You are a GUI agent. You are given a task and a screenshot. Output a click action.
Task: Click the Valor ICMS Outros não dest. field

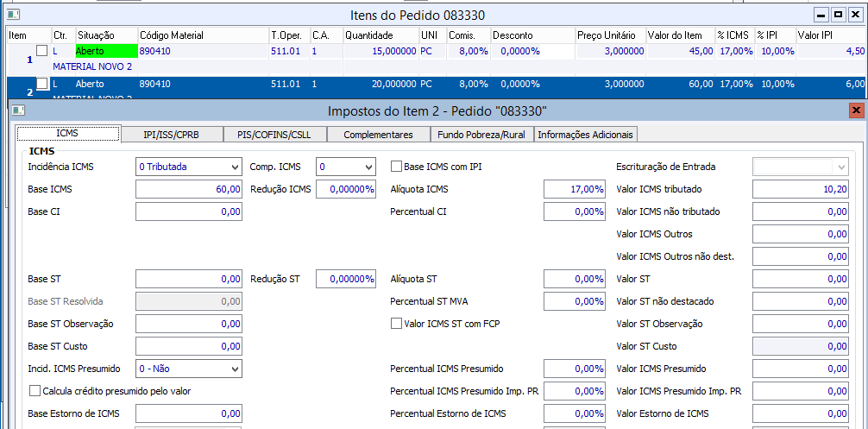tap(801, 256)
